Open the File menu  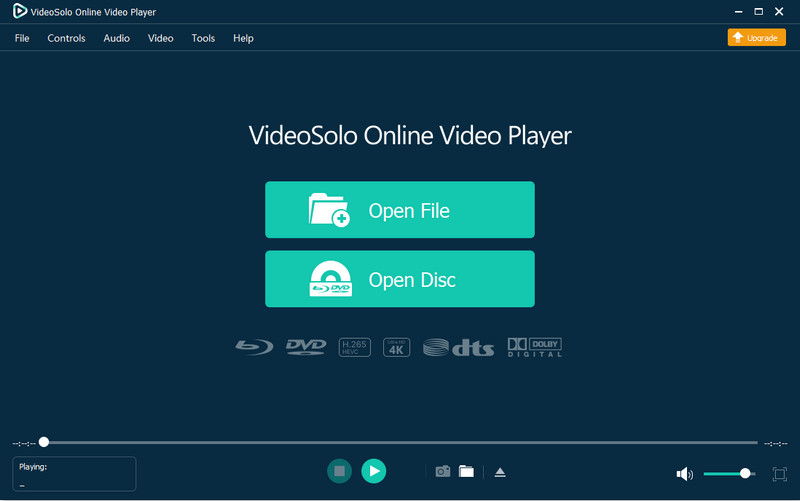[22, 38]
